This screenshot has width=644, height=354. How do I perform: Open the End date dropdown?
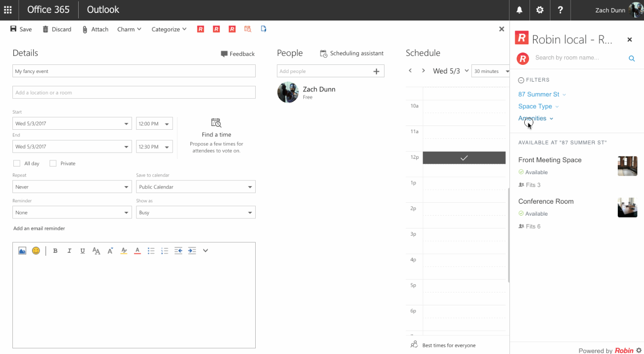pyautogui.click(x=72, y=146)
